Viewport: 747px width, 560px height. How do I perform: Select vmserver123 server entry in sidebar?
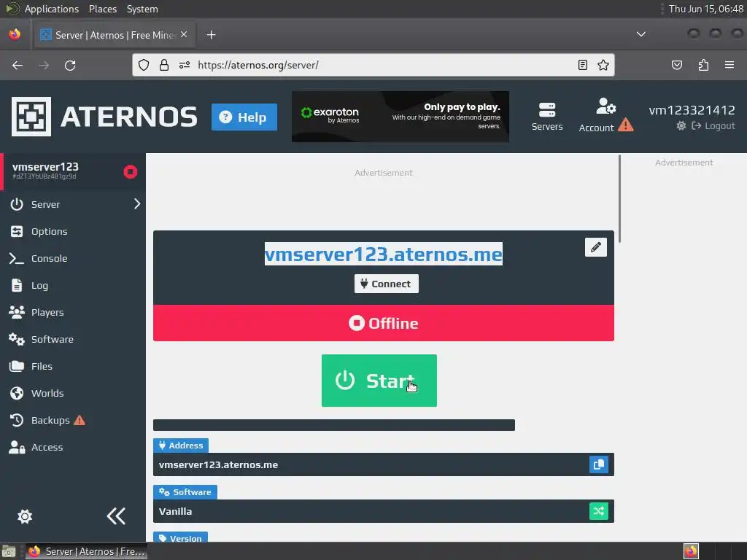click(73, 171)
